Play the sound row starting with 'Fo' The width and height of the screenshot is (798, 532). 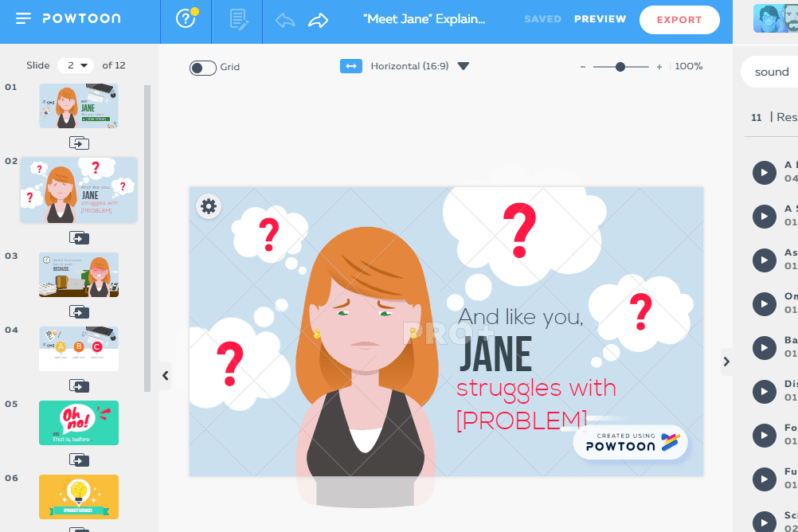(764, 436)
